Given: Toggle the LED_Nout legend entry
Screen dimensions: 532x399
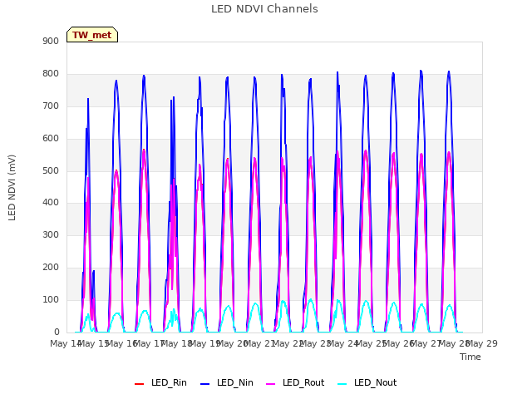Looking at the screenshot, I should pos(367,383).
